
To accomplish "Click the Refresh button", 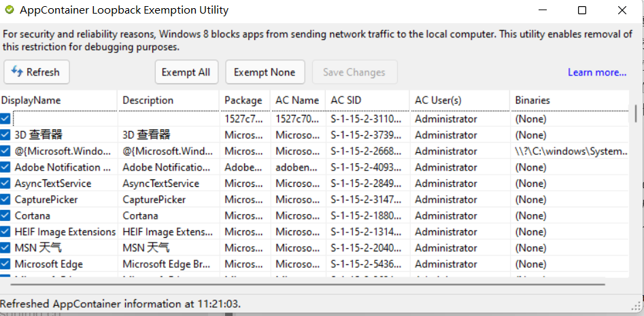I will (x=37, y=72).
